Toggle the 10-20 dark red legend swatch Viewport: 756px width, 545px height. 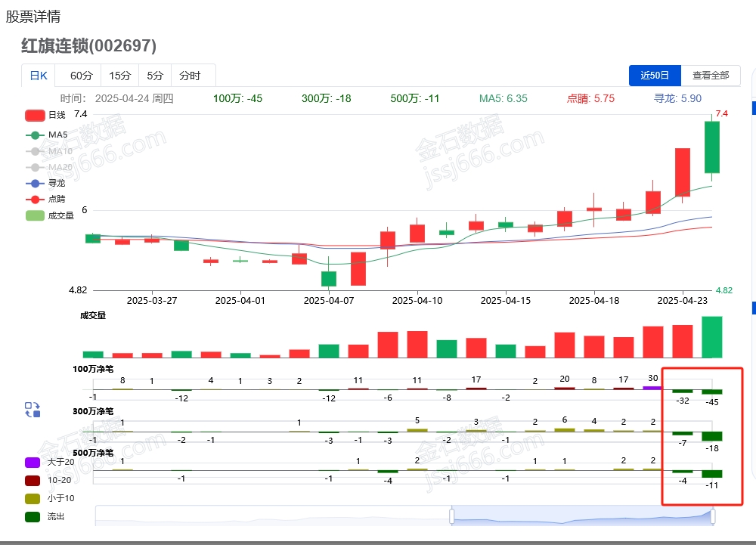coord(33,481)
